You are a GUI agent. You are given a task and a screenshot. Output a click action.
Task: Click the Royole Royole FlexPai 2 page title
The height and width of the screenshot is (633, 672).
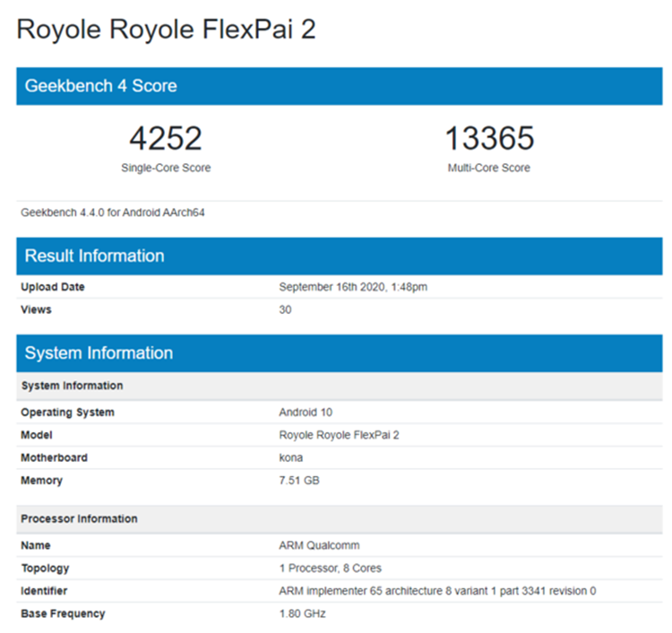(166, 30)
